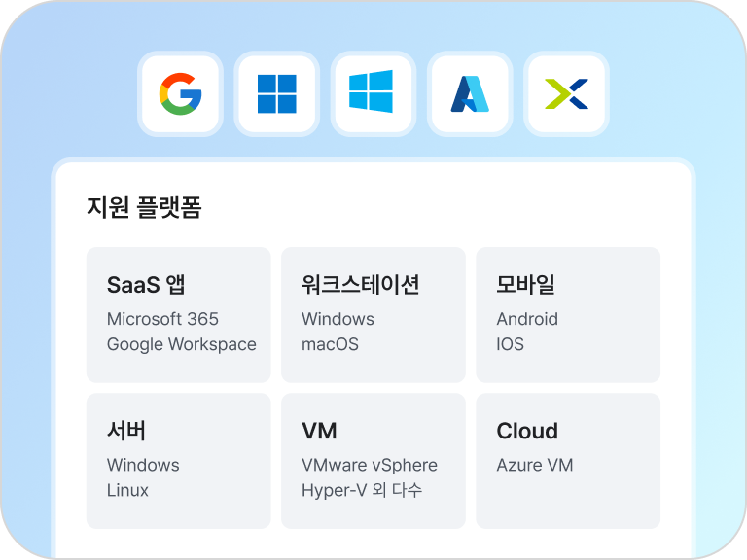Select Linux under 서버
The image size is (747, 560).
click(127, 490)
